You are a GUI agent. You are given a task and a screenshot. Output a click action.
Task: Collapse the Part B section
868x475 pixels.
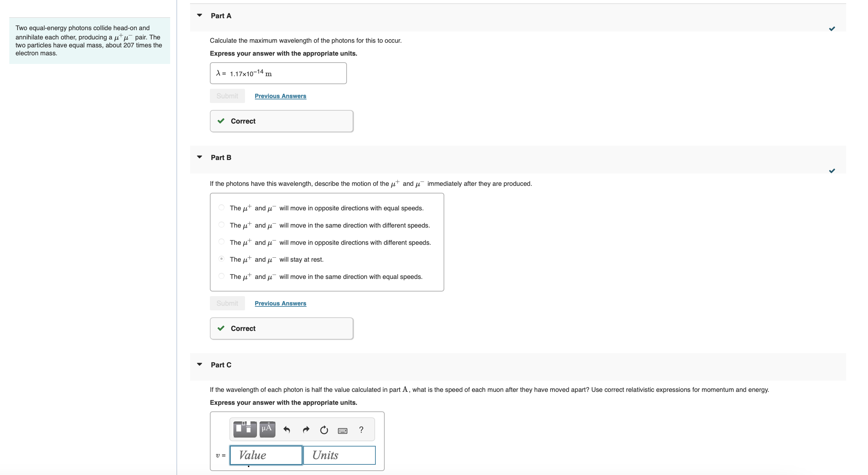pos(200,157)
